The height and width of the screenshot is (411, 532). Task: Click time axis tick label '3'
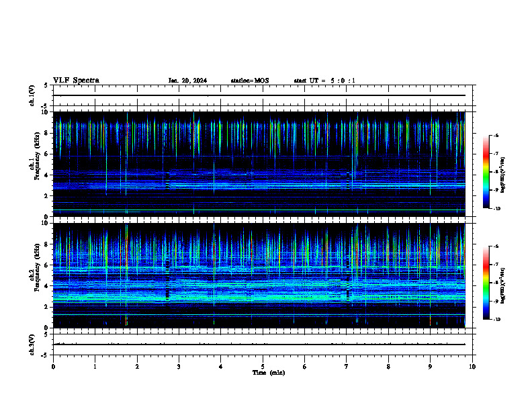(179, 367)
